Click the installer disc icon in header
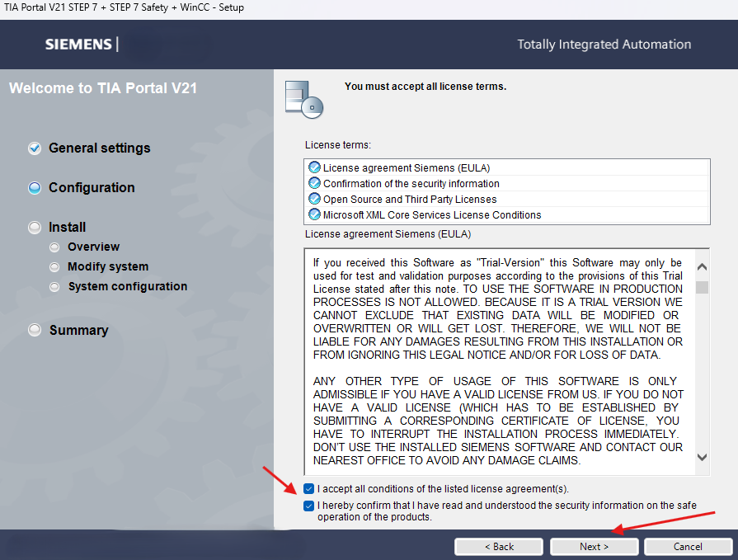This screenshot has height=560, width=738. (x=303, y=99)
